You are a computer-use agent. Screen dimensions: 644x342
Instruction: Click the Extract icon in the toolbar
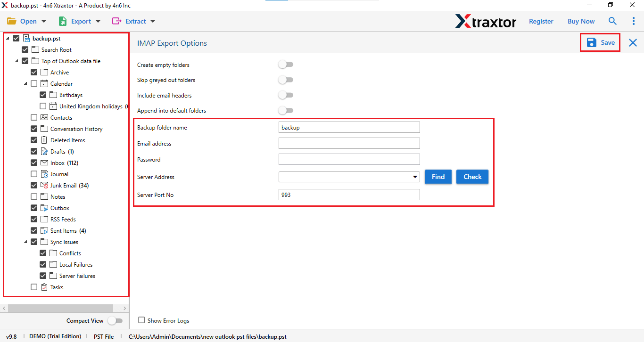(x=116, y=21)
